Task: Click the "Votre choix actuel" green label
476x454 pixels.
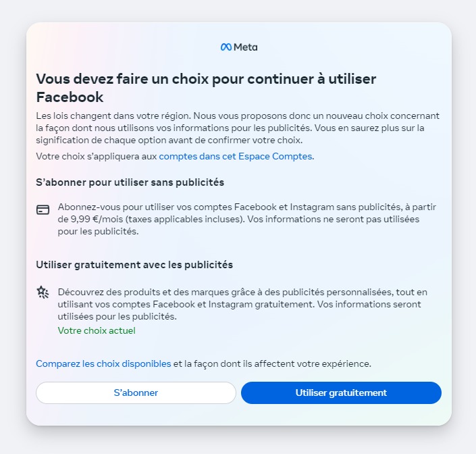Action: [x=97, y=330]
